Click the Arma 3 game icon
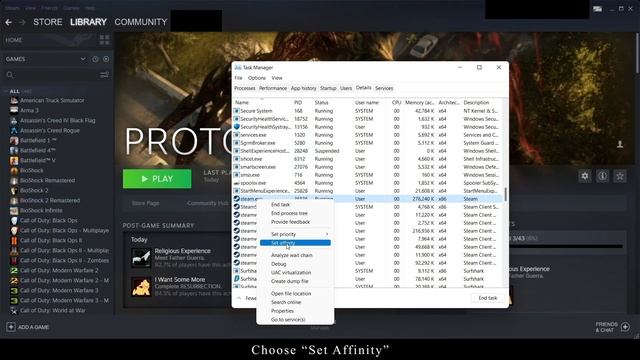The width and height of the screenshot is (640, 360). (x=14, y=110)
